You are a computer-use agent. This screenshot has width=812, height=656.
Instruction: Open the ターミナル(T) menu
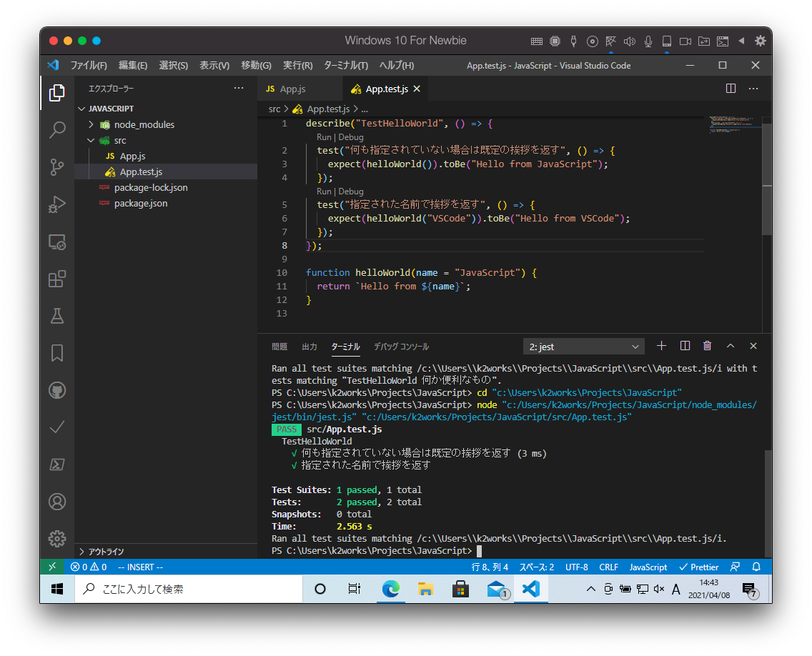pos(345,65)
